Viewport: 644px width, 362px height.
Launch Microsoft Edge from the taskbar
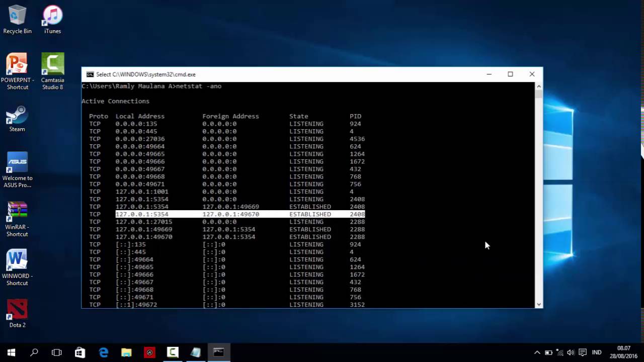click(x=103, y=352)
